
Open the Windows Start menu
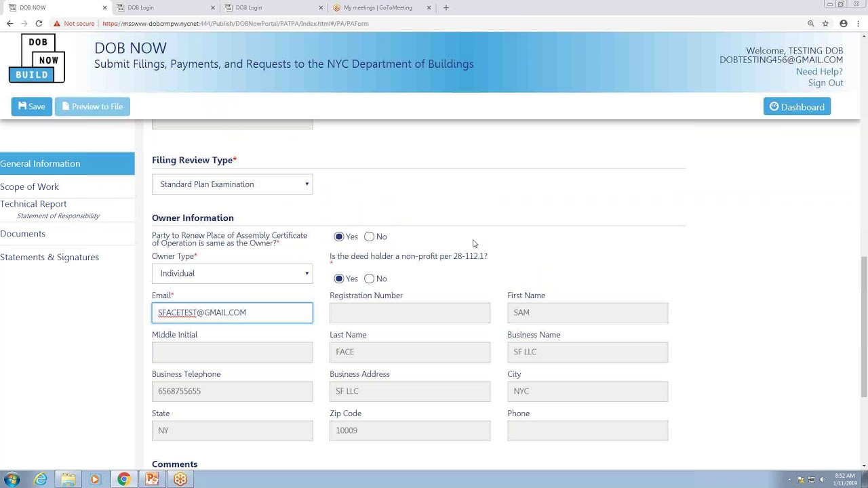coord(12,479)
